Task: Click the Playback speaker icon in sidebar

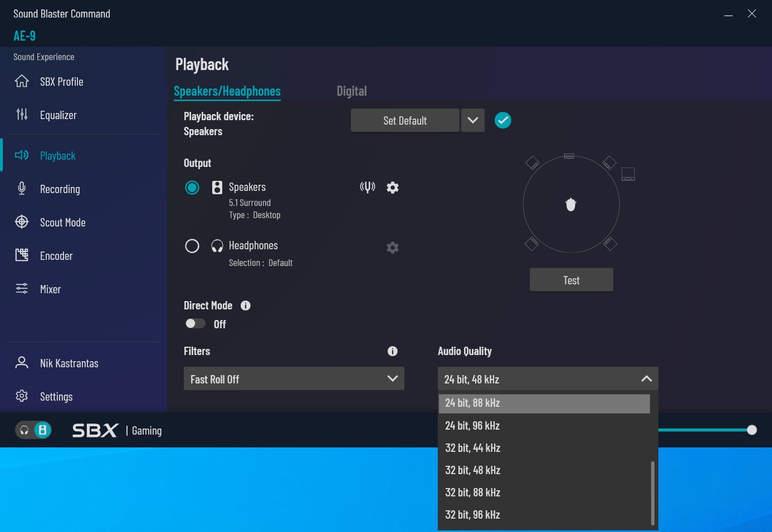Action: click(22, 155)
